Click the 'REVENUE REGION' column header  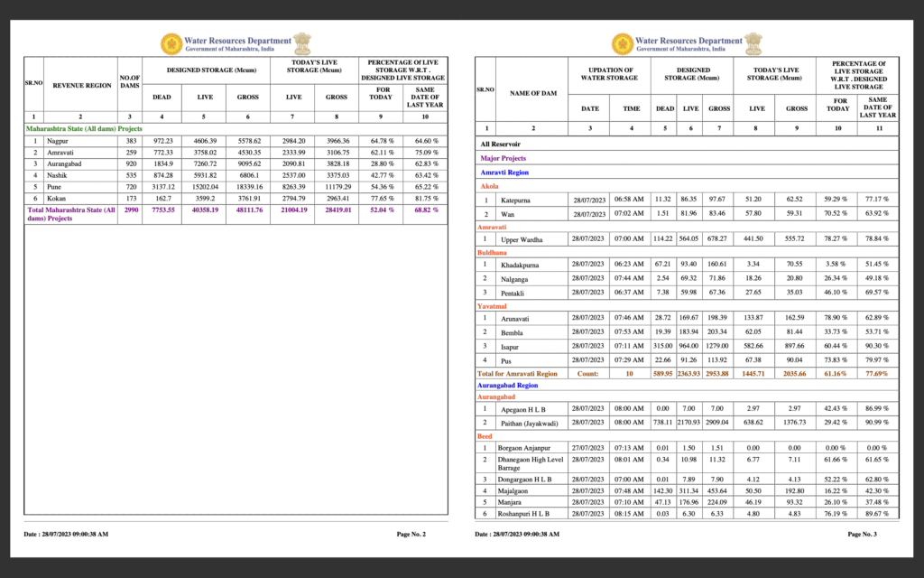click(82, 86)
